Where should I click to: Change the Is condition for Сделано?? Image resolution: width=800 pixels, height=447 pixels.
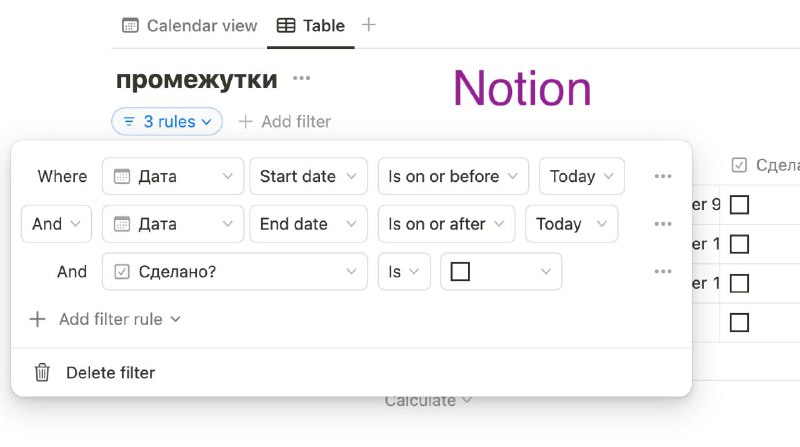pyautogui.click(x=404, y=271)
